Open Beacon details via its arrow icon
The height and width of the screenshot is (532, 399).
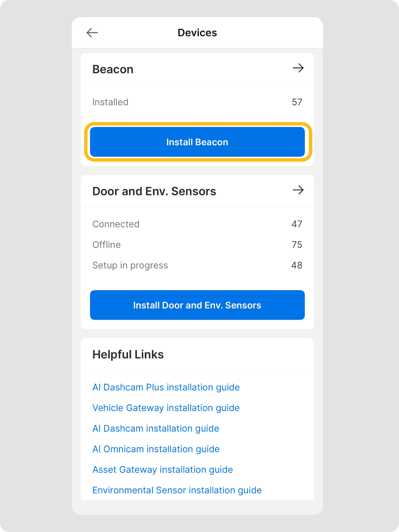click(298, 68)
